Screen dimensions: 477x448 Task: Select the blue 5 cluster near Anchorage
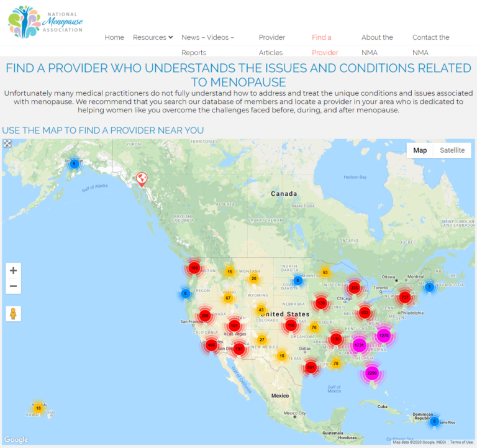click(74, 164)
